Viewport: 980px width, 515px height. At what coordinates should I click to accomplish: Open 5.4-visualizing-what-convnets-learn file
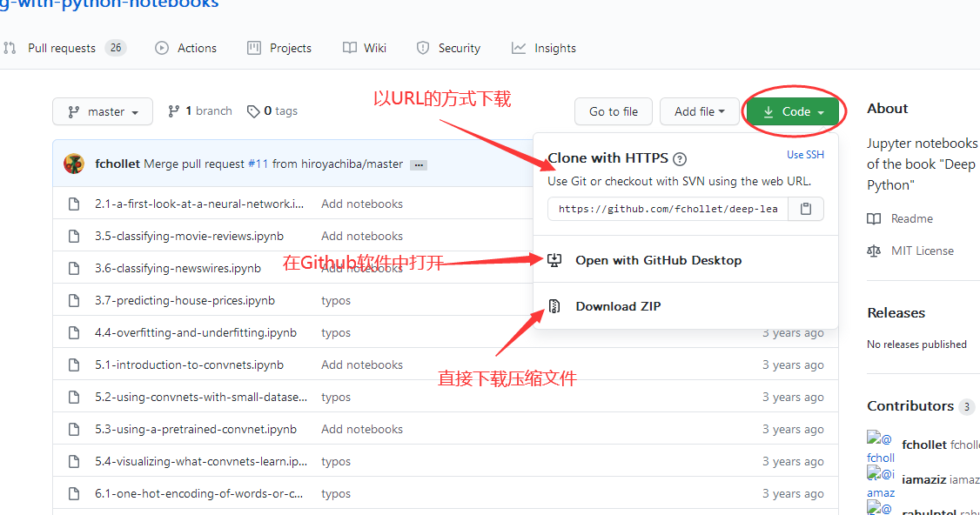(201, 461)
